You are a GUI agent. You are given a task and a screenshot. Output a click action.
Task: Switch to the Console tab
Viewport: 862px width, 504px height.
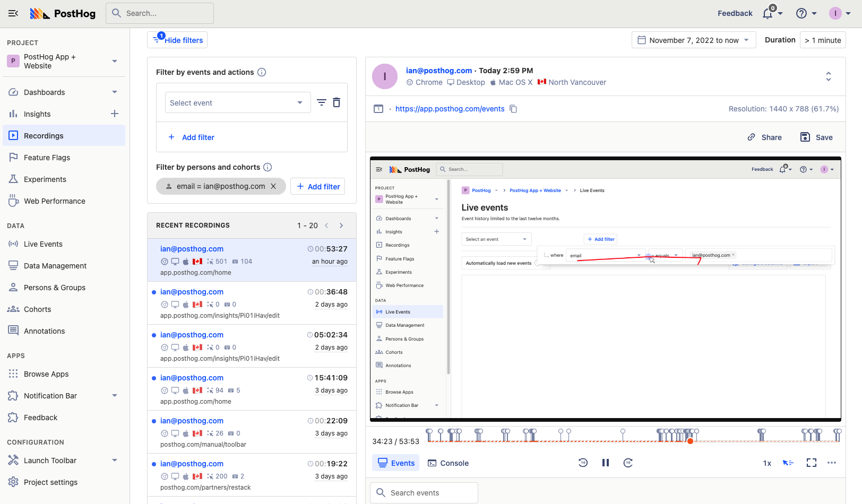point(449,463)
